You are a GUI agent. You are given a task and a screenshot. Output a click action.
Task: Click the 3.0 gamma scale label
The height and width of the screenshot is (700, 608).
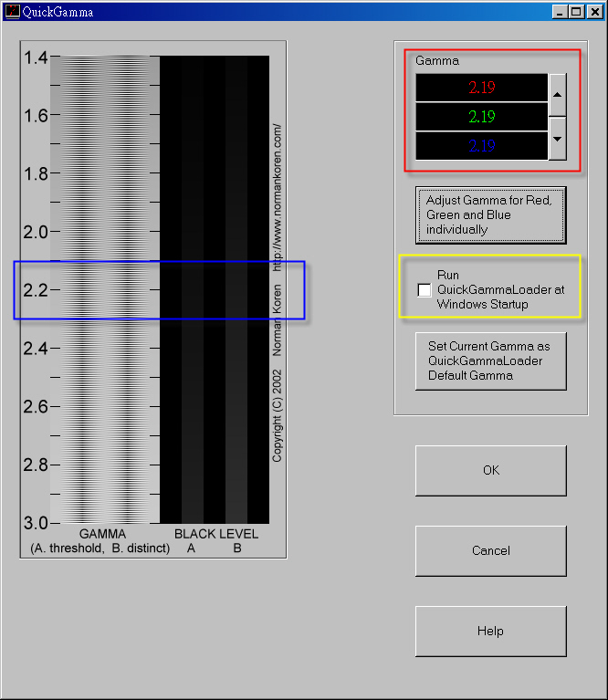(x=36, y=523)
